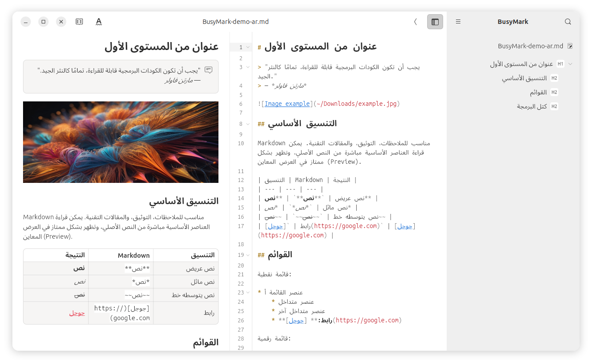Viewport: 592px width, 364px height.
Task: Click the quote icon in preview blockquote
Action: click(209, 70)
